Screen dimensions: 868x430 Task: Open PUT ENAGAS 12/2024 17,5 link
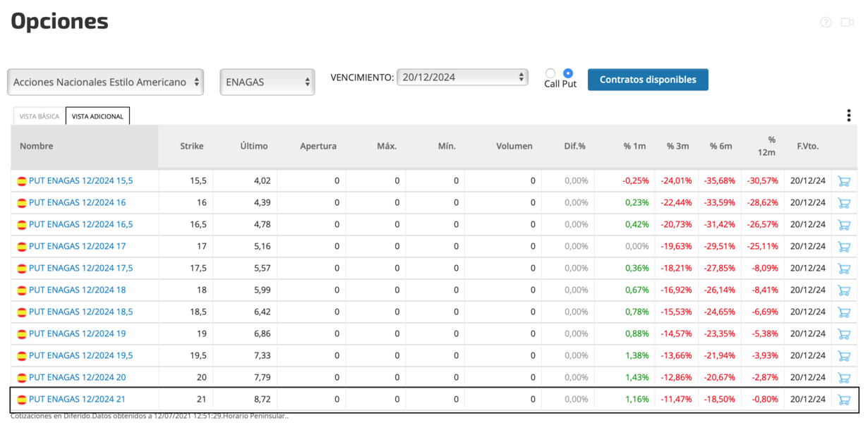[x=80, y=268]
